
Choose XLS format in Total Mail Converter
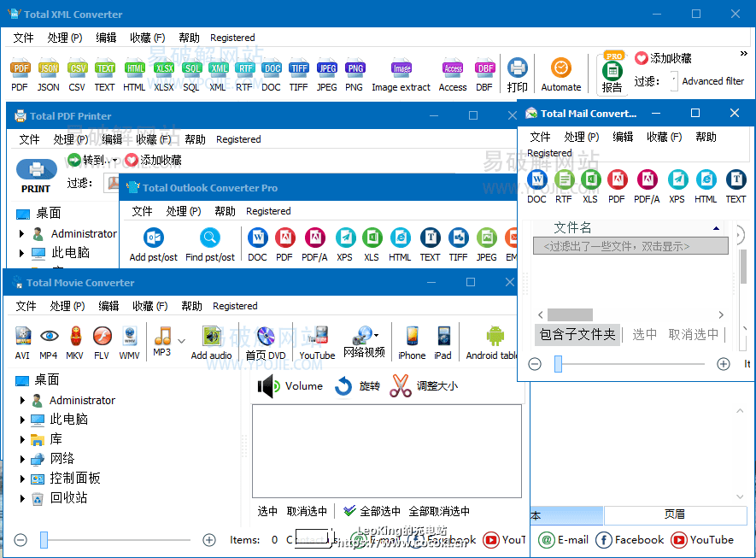[x=590, y=187]
